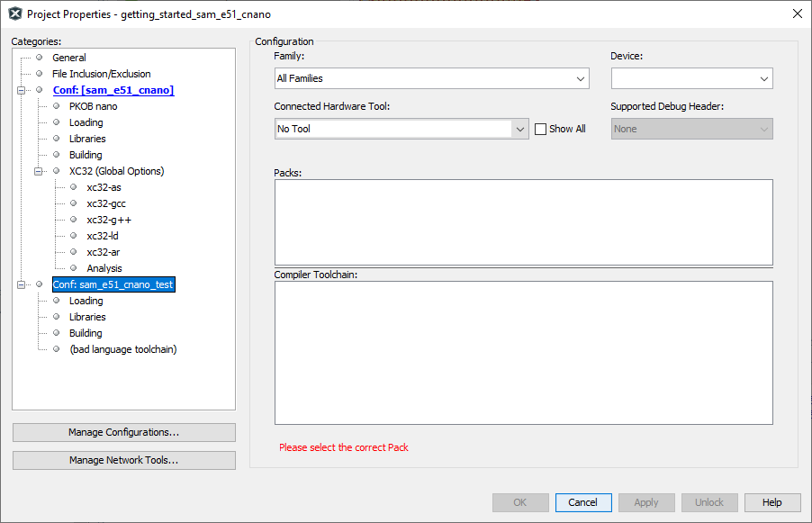Open the Family dropdown
Screen dimensions: 812x523
(x=581, y=79)
